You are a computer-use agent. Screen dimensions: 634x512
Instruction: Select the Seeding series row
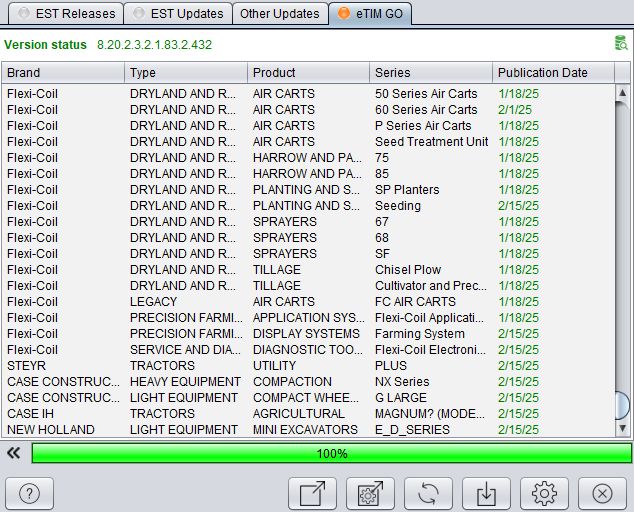click(x=308, y=205)
